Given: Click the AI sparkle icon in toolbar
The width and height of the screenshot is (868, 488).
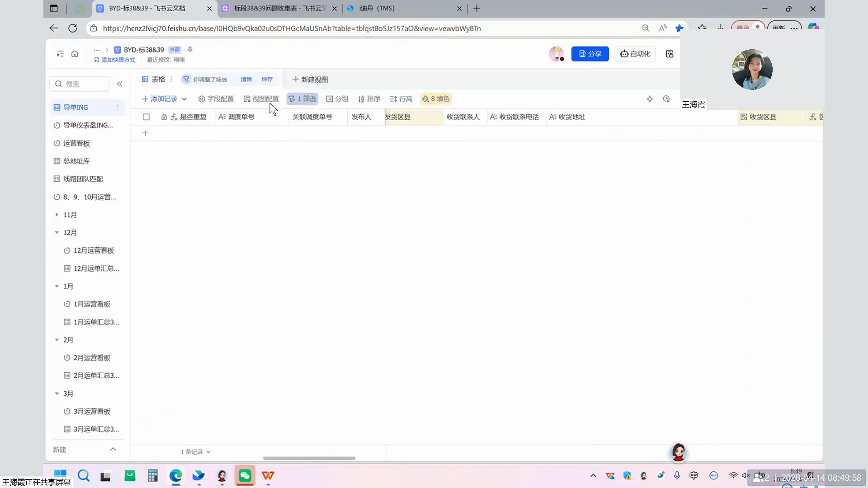Looking at the screenshot, I should pos(650,99).
